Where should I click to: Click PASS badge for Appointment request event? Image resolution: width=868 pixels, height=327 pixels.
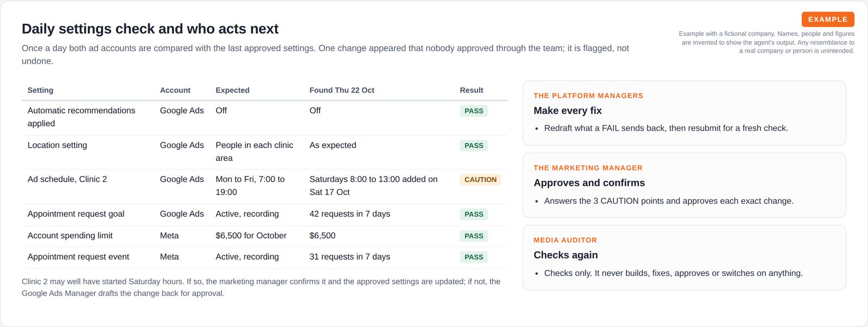click(x=474, y=257)
